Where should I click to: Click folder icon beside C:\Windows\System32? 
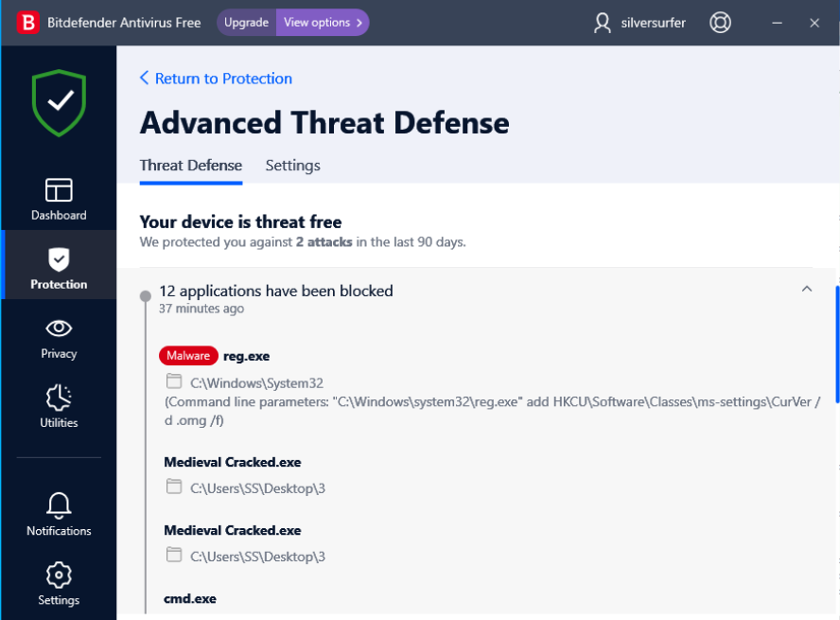click(x=173, y=381)
